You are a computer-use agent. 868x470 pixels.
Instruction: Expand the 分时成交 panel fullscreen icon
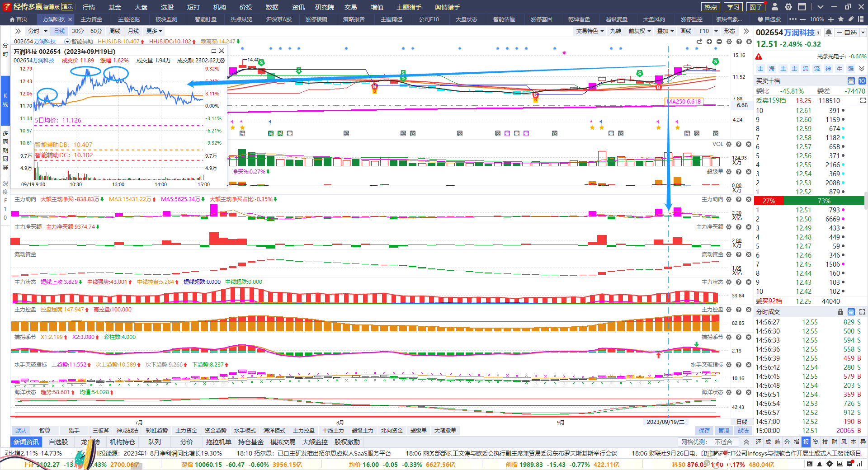862,312
